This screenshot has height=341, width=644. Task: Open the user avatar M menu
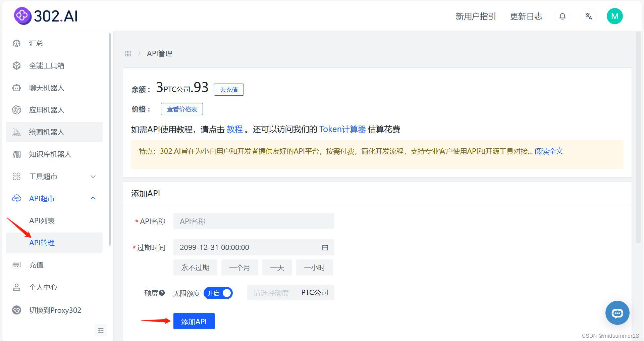click(614, 16)
